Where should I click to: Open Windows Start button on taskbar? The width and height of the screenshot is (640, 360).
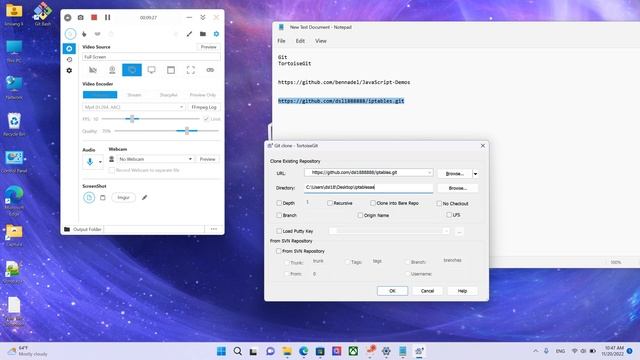click(221, 351)
